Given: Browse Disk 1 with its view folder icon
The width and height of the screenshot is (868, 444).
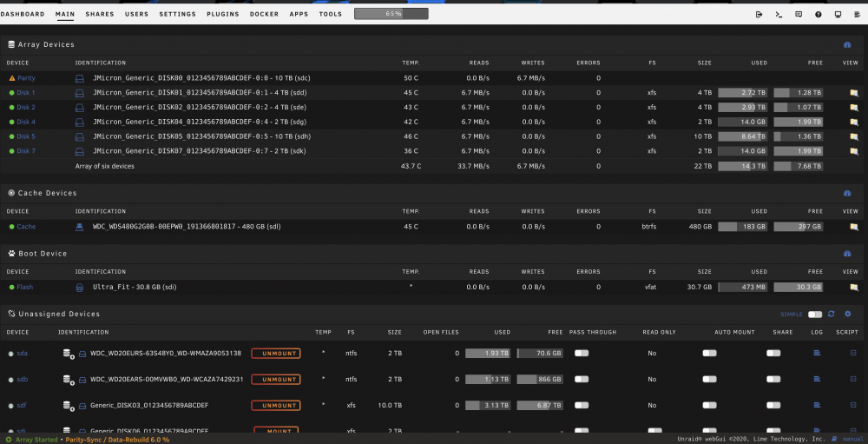Looking at the screenshot, I should pyautogui.click(x=853, y=93).
